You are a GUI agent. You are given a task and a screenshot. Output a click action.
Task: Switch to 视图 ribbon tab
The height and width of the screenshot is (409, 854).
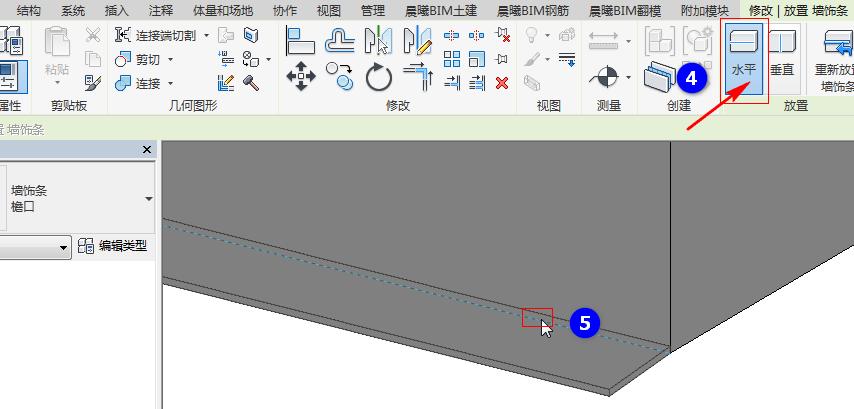pos(328,10)
